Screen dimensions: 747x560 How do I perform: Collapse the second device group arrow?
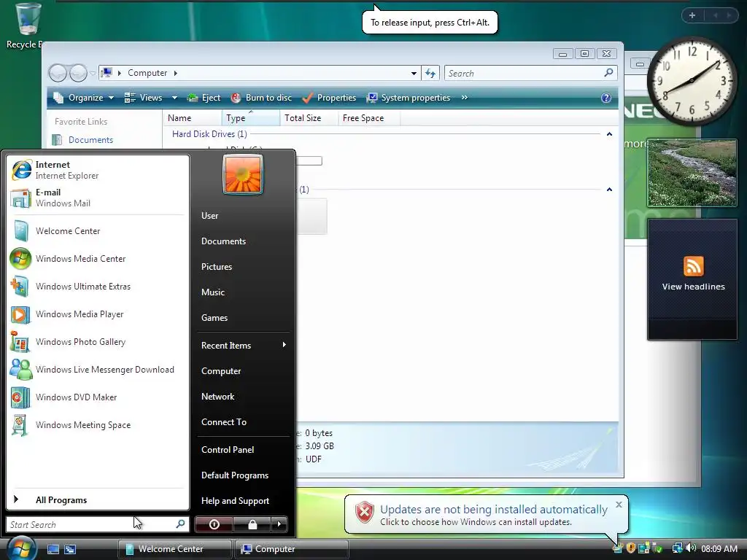(609, 190)
